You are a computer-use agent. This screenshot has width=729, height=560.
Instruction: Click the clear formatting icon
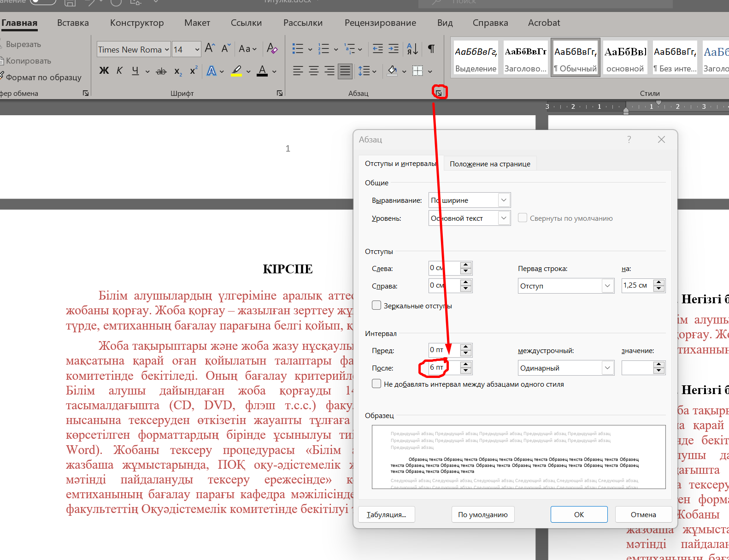(x=272, y=49)
